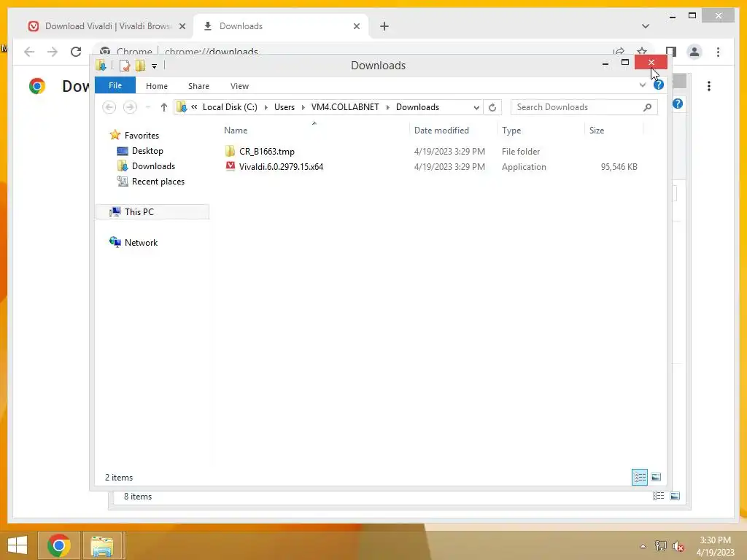Select This PC in the navigation pane
The height and width of the screenshot is (560, 747).
tap(139, 212)
